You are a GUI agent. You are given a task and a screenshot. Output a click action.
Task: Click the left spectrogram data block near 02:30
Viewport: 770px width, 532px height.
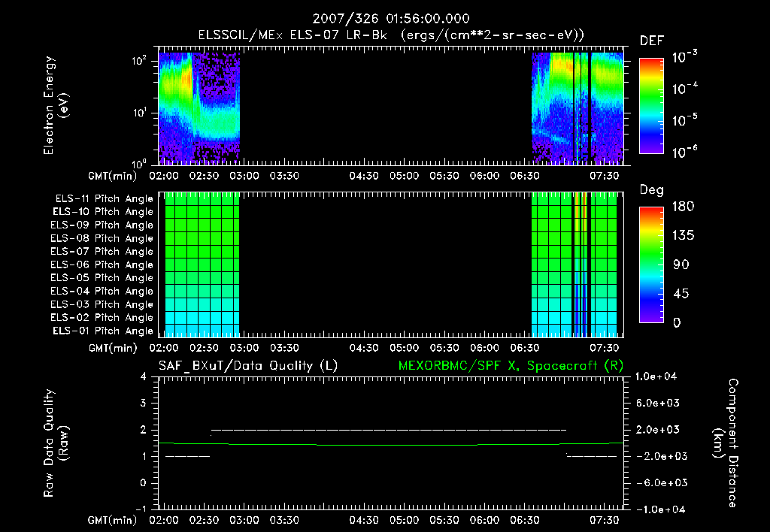point(199,108)
